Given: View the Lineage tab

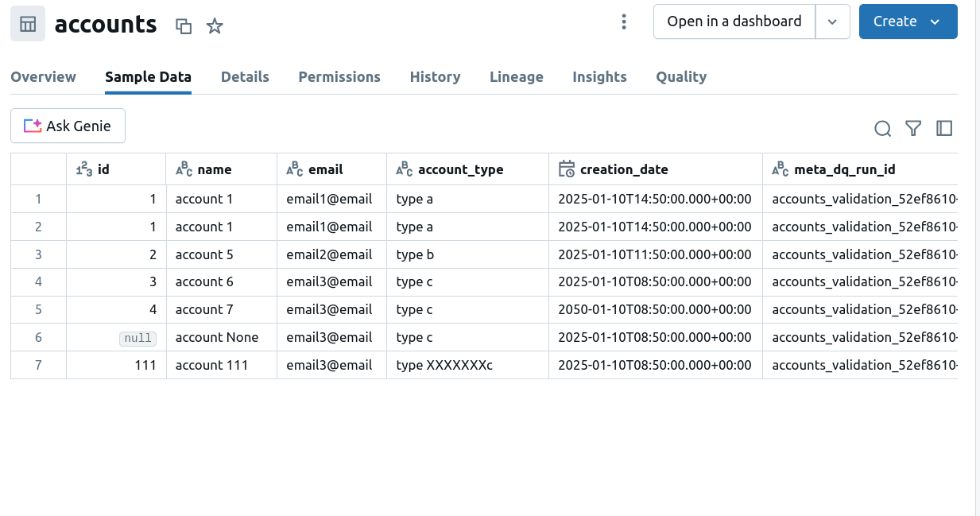Looking at the screenshot, I should pos(517,77).
